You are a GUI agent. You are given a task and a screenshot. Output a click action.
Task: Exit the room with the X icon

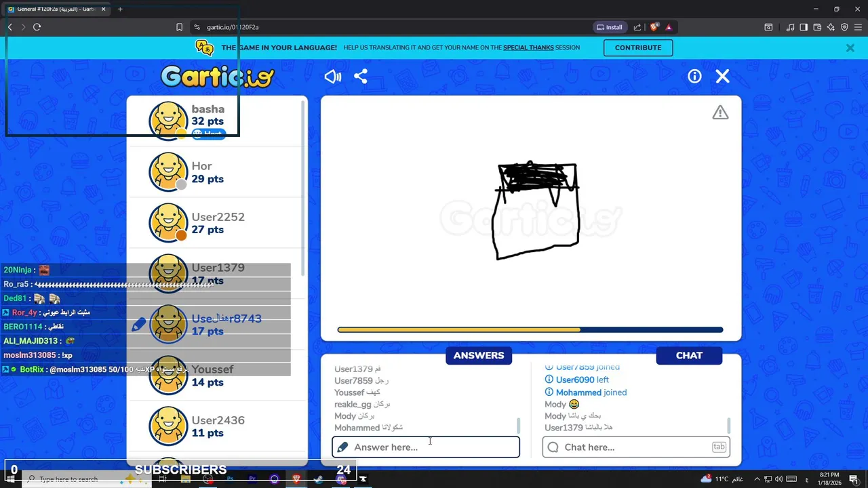pyautogui.click(x=723, y=77)
